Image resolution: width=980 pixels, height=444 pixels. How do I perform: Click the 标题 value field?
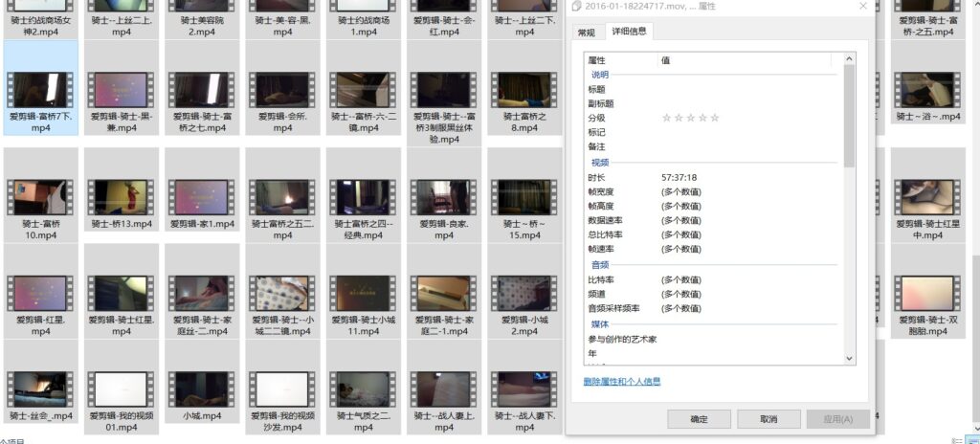click(746, 89)
